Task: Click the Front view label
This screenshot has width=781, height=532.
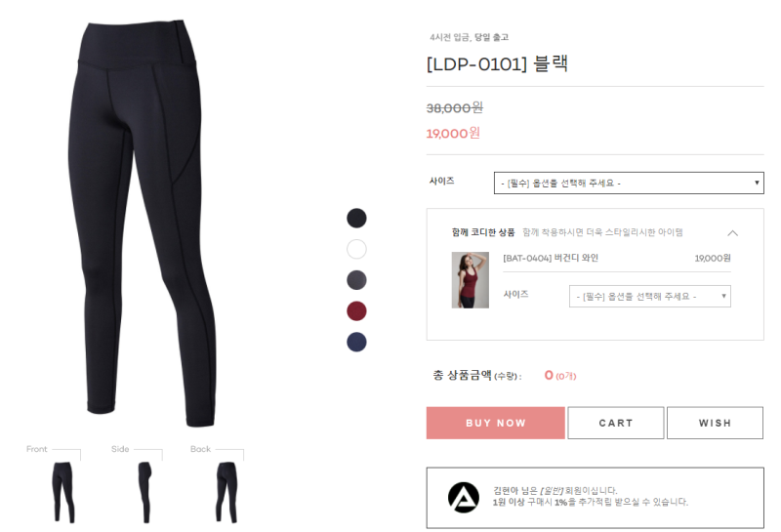Action: click(37, 449)
